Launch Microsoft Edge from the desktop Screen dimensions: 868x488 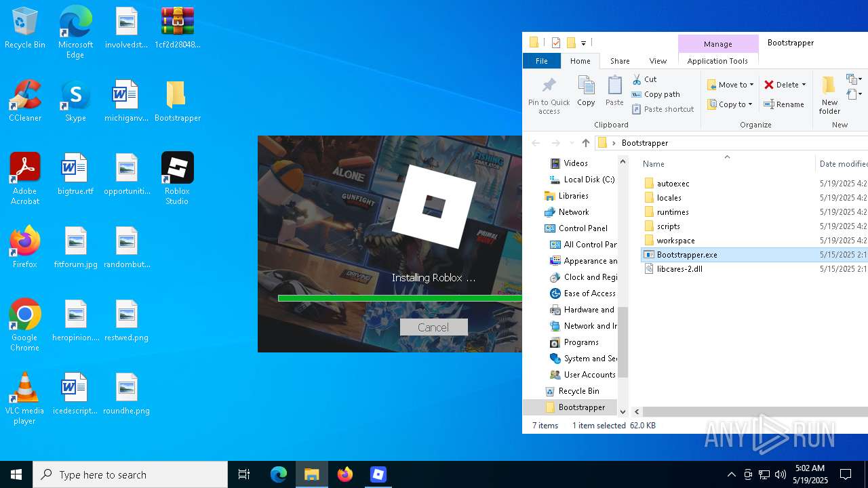(75, 33)
